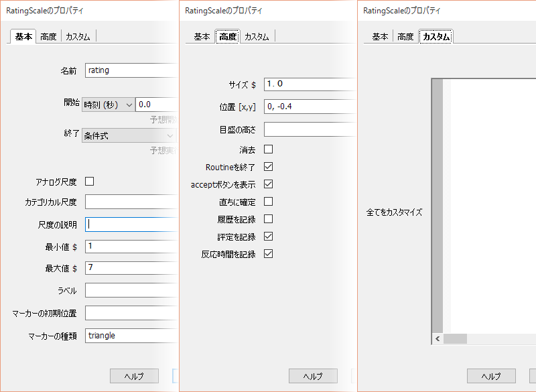Click the 位置 [x,y] field
Image resolution: width=536 pixels, height=392 pixels.
310,107
